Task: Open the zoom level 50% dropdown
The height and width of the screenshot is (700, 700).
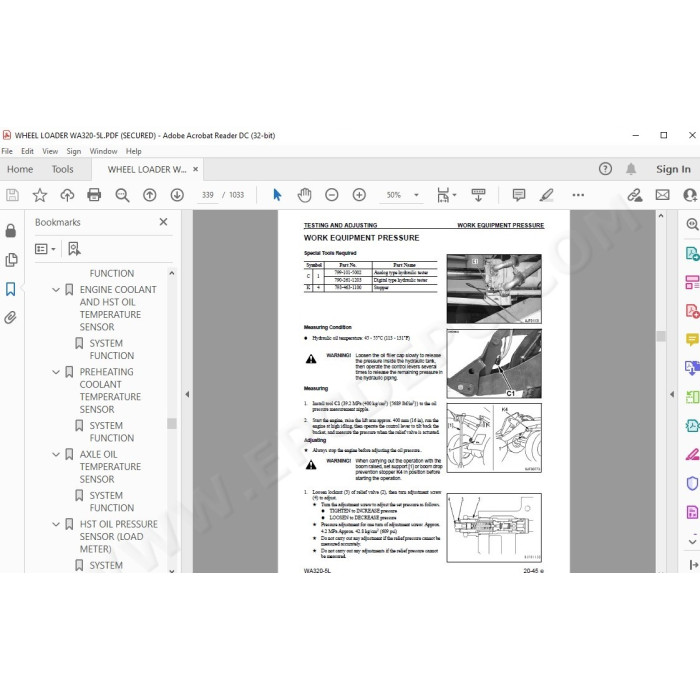Action: click(x=417, y=195)
